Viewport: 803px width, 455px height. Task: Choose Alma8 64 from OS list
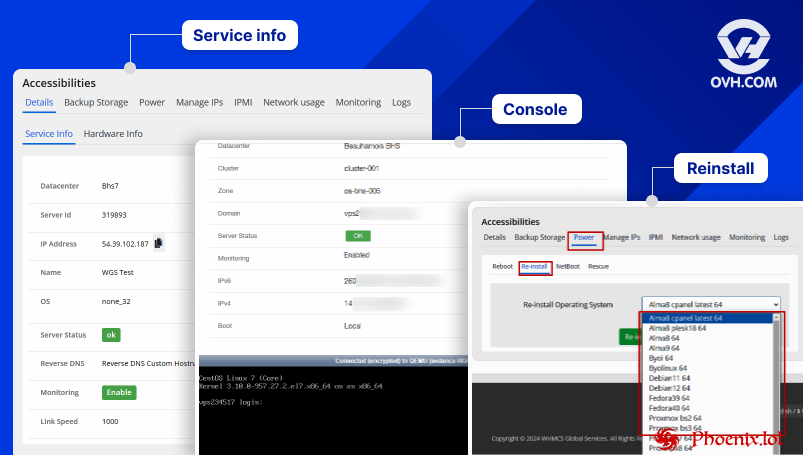(x=664, y=338)
